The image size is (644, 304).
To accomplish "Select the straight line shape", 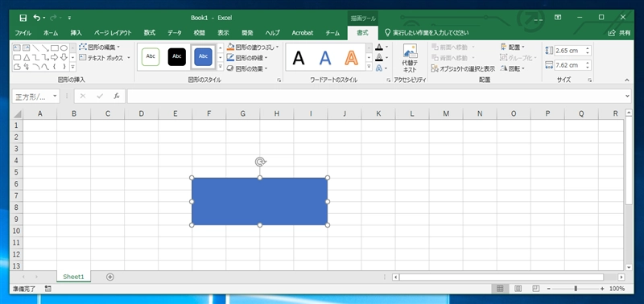I will [x=35, y=48].
